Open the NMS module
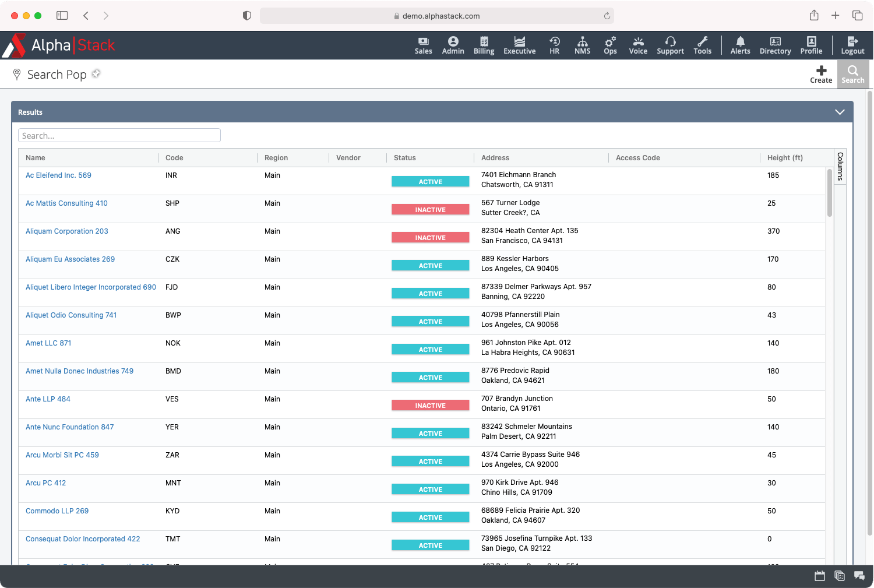Image resolution: width=874 pixels, height=588 pixels. (x=582, y=45)
